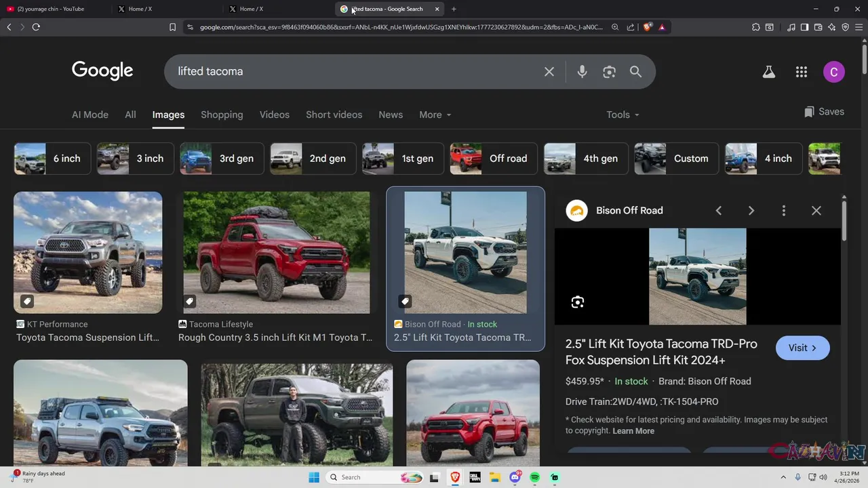The image size is (868, 488).
Task: Click the Brave Rewards triangle icon
Action: (x=662, y=27)
